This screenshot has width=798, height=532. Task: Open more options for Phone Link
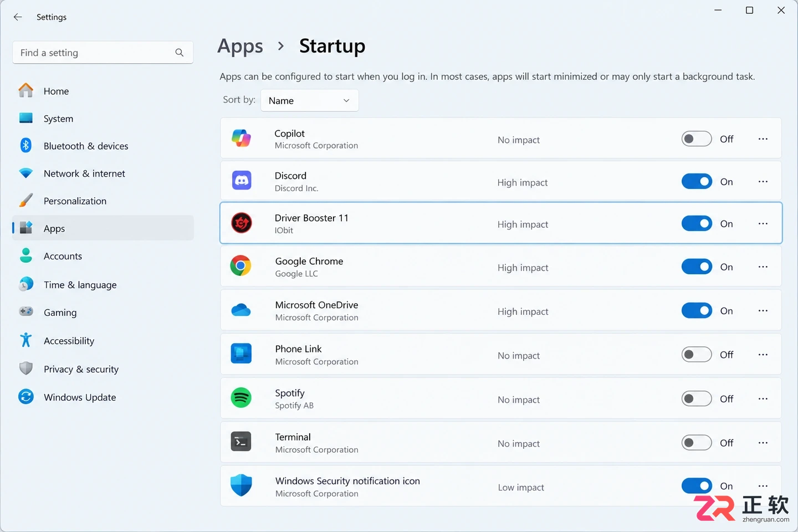pyautogui.click(x=763, y=354)
